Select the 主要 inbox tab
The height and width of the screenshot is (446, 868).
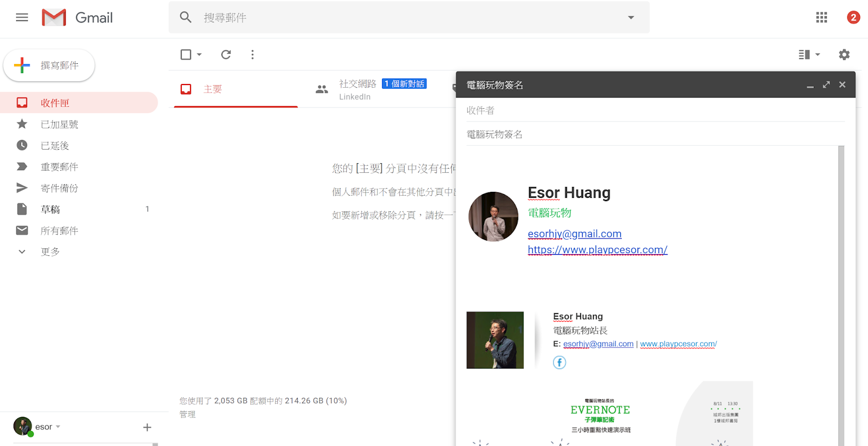[212, 89]
